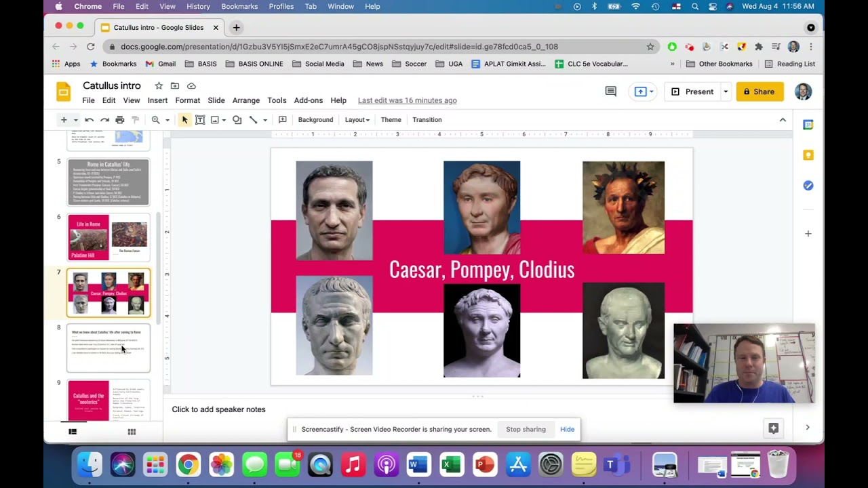The height and width of the screenshot is (488, 868).
Task: Open the Tasks side panel icon
Action: tap(808, 186)
